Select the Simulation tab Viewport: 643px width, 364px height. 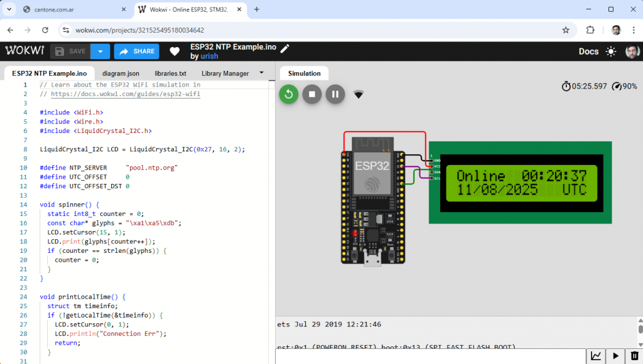click(305, 73)
